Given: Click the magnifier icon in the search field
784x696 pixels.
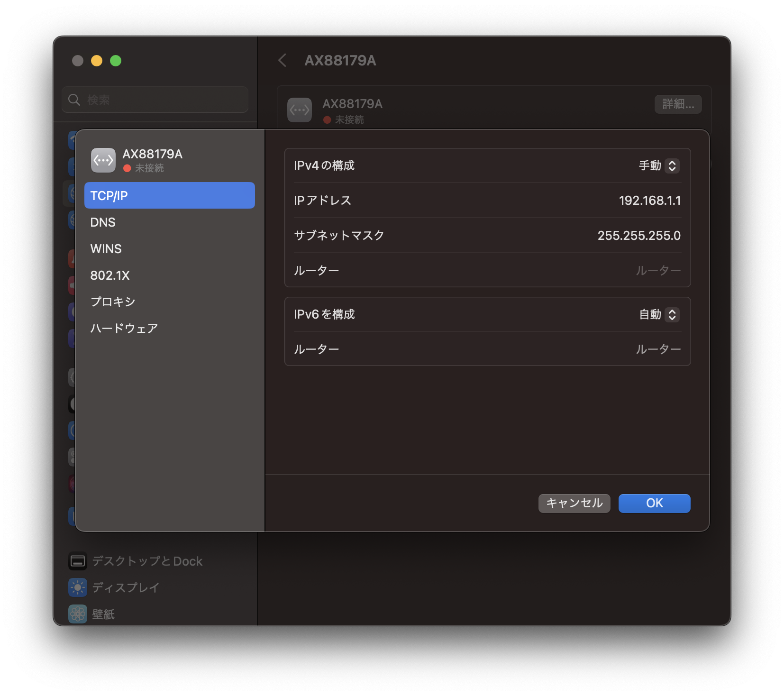Looking at the screenshot, I should click(x=73, y=100).
